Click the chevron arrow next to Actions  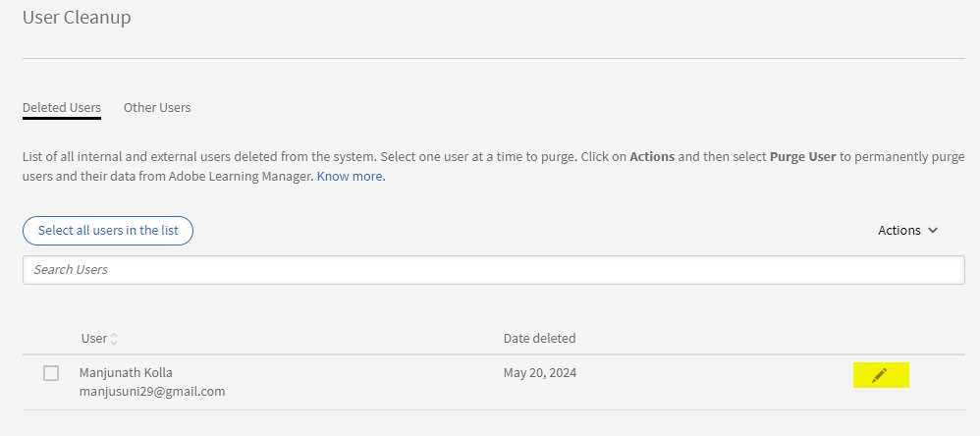933,231
